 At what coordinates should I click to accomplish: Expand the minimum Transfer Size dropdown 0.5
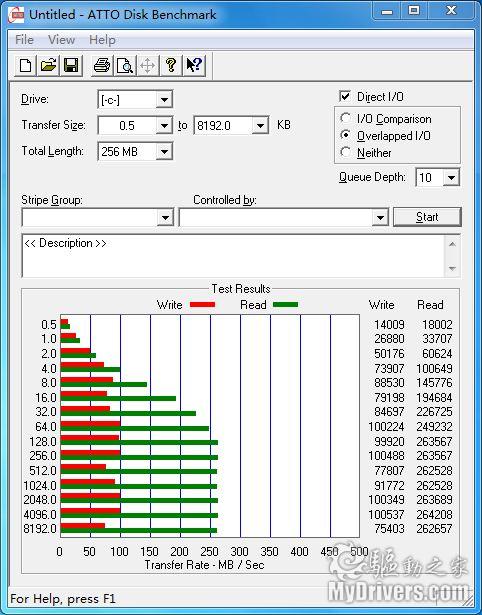click(x=164, y=126)
